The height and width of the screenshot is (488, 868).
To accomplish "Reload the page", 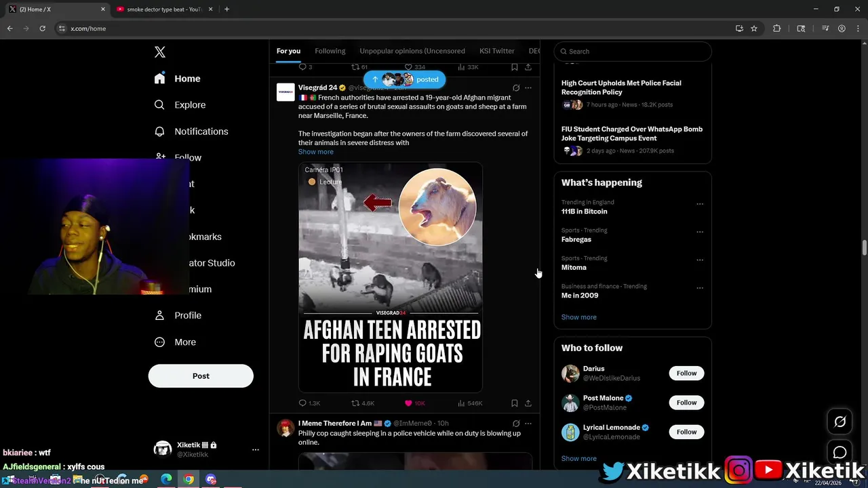I will point(42,28).
